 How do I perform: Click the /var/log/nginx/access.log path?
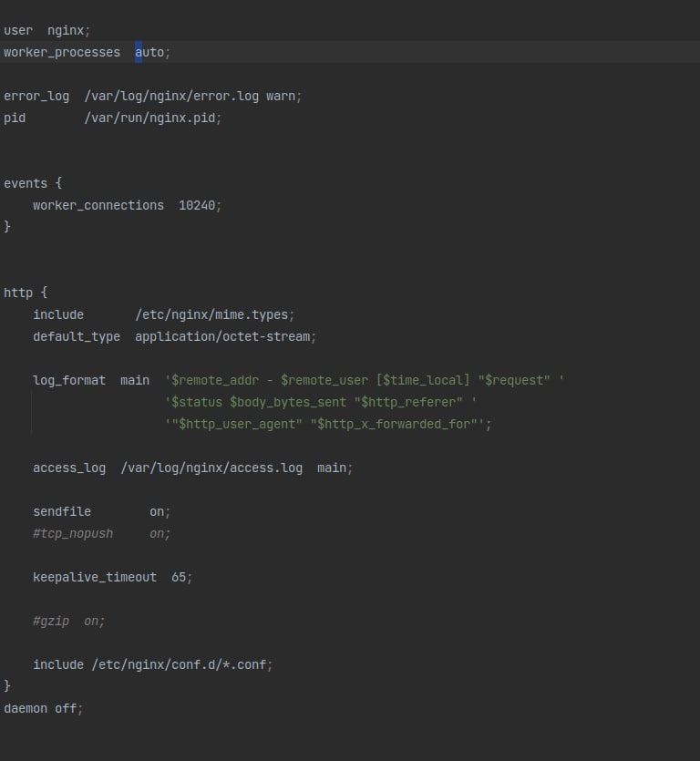pos(211,468)
